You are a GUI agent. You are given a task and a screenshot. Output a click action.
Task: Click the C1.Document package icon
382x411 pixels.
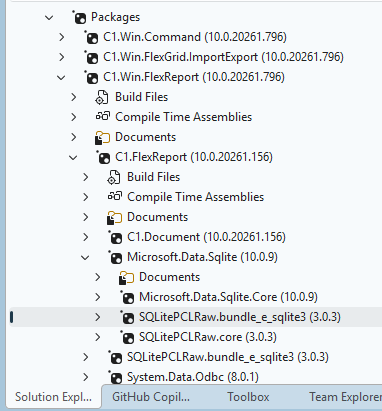click(x=115, y=237)
